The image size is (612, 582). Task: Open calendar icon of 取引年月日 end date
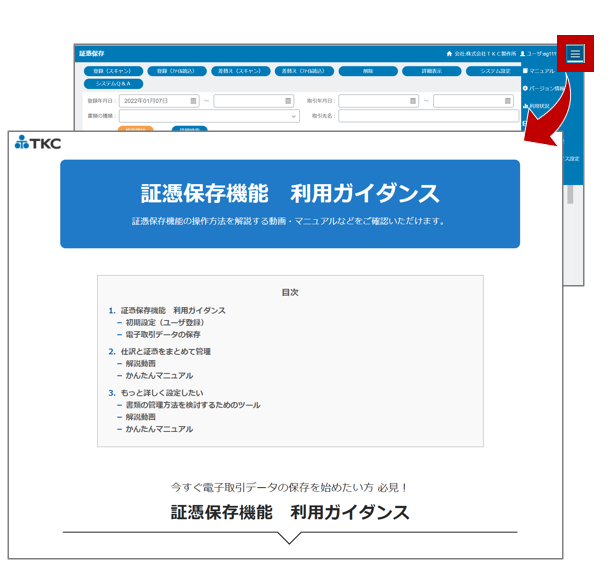pyautogui.click(x=507, y=101)
